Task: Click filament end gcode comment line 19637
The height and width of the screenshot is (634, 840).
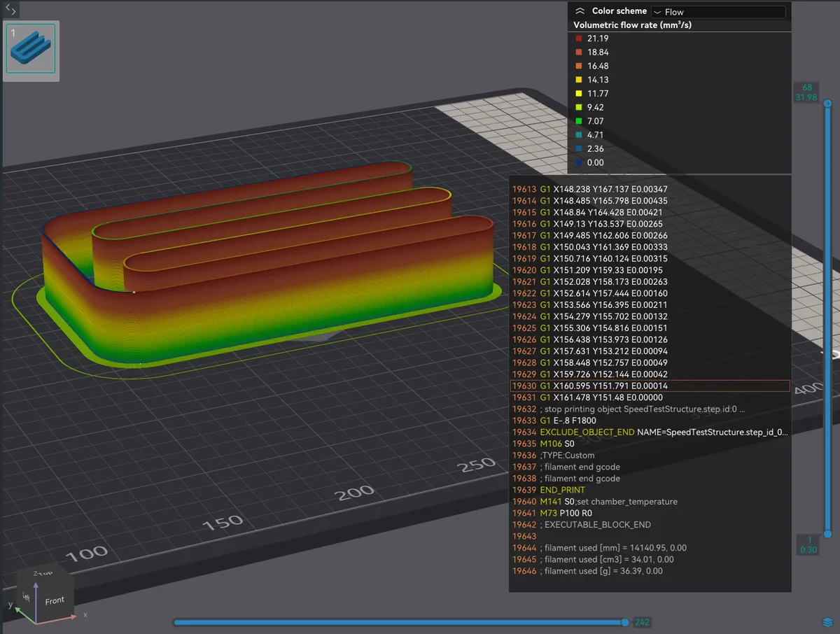Action: click(x=650, y=467)
